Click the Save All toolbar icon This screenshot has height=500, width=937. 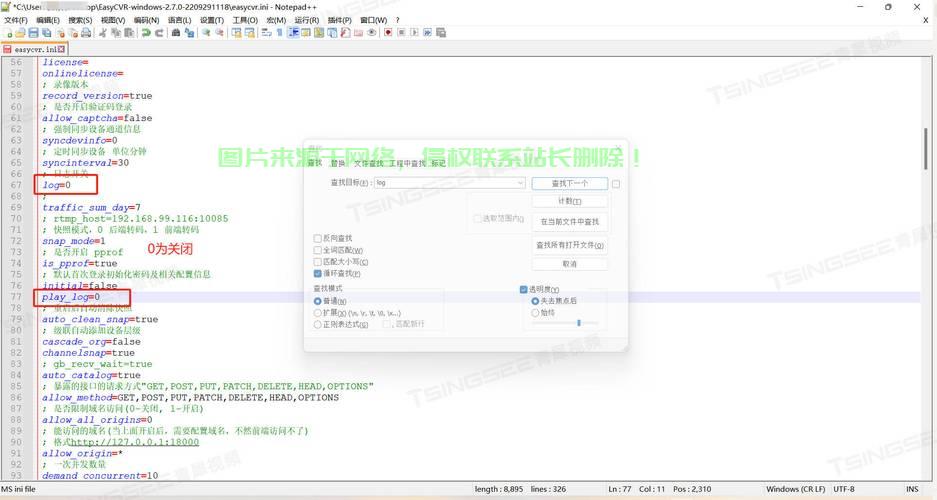click(47, 33)
